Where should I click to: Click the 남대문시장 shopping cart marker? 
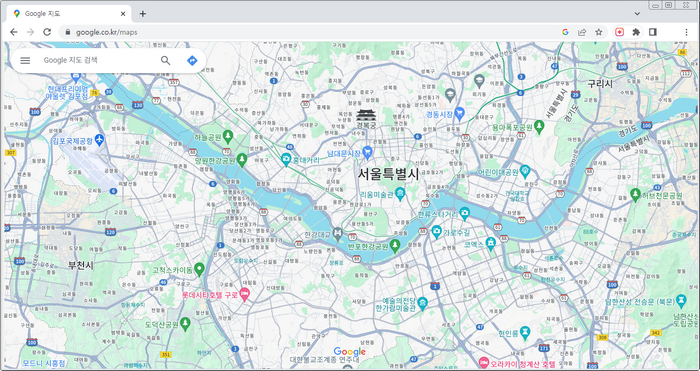point(367,152)
